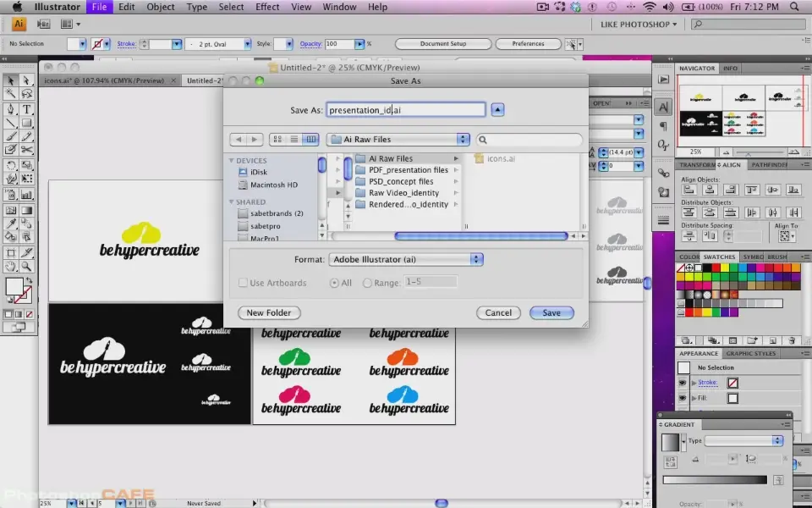
Task: Swap fill and stroke in toolbox
Action: [x=29, y=280]
